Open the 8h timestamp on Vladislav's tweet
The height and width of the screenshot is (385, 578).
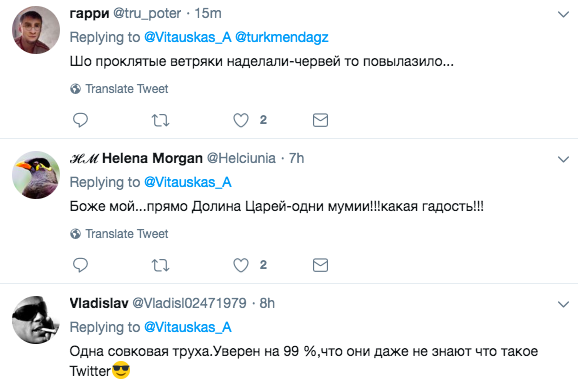tap(267, 303)
